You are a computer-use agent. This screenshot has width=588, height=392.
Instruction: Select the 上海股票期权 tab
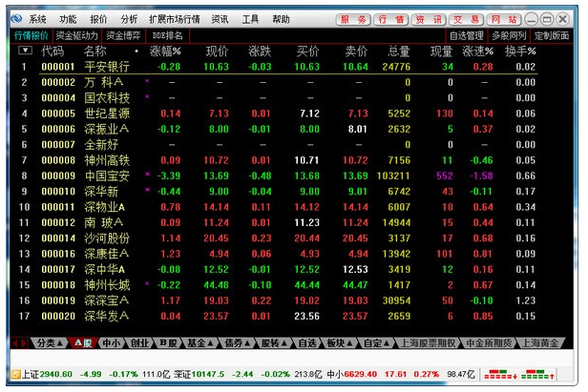click(428, 343)
